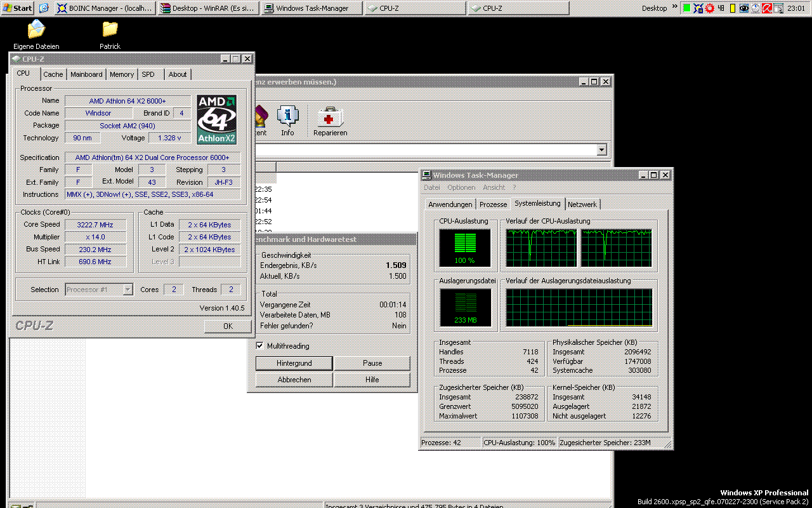
Task: Activate Windows Task-Manager taskbar button
Action: tap(311, 8)
